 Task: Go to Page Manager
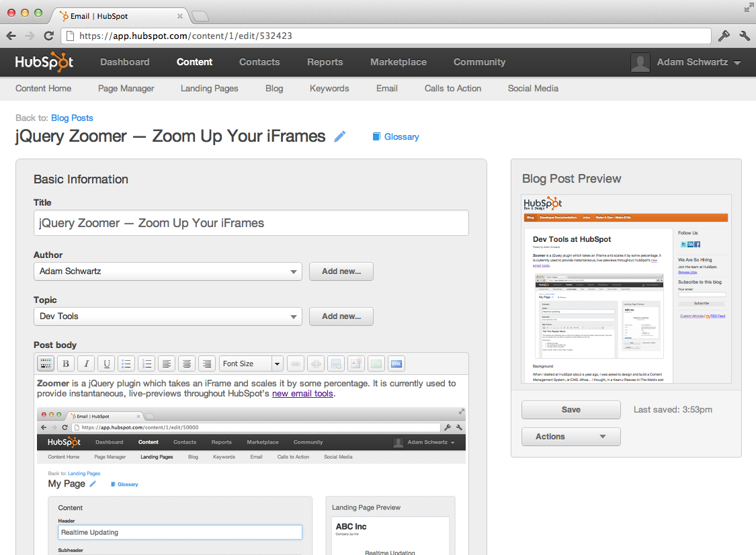tap(126, 89)
